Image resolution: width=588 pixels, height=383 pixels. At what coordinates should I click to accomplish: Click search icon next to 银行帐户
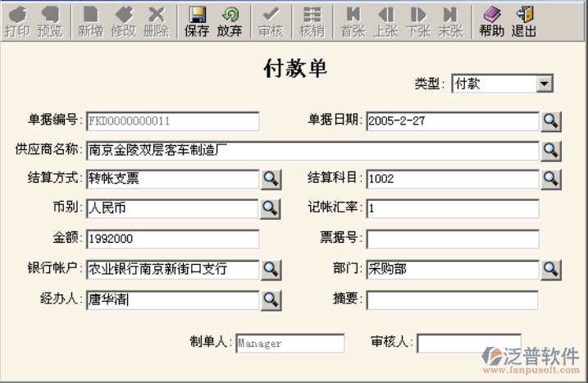[271, 269]
